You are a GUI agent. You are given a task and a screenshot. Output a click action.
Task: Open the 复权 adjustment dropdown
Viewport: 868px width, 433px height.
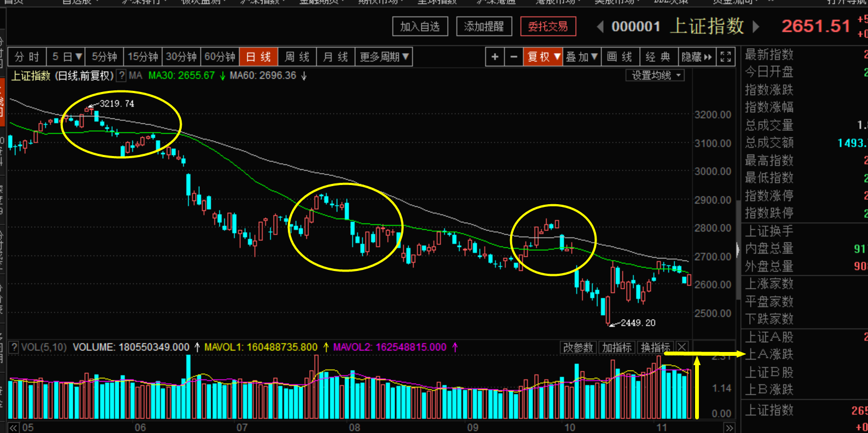pos(543,57)
